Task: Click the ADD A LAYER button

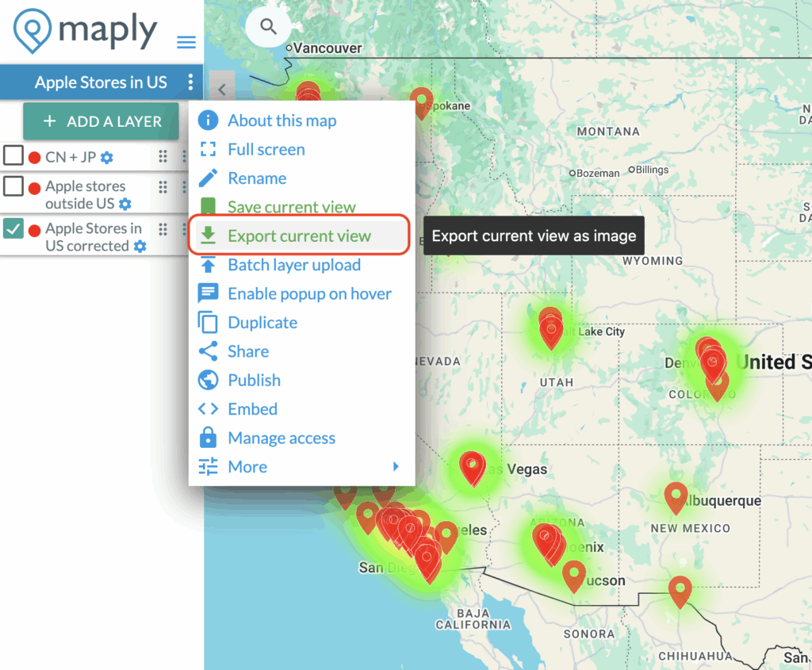Action: (101, 121)
